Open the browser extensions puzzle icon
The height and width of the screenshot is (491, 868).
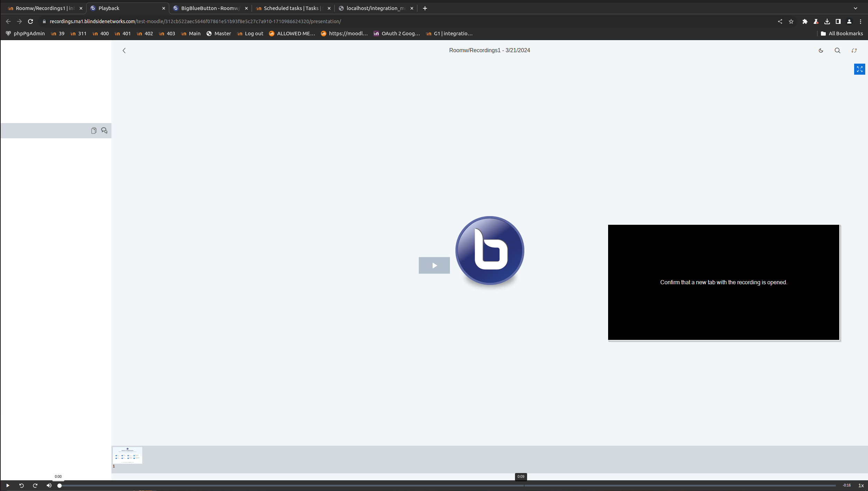coord(805,21)
